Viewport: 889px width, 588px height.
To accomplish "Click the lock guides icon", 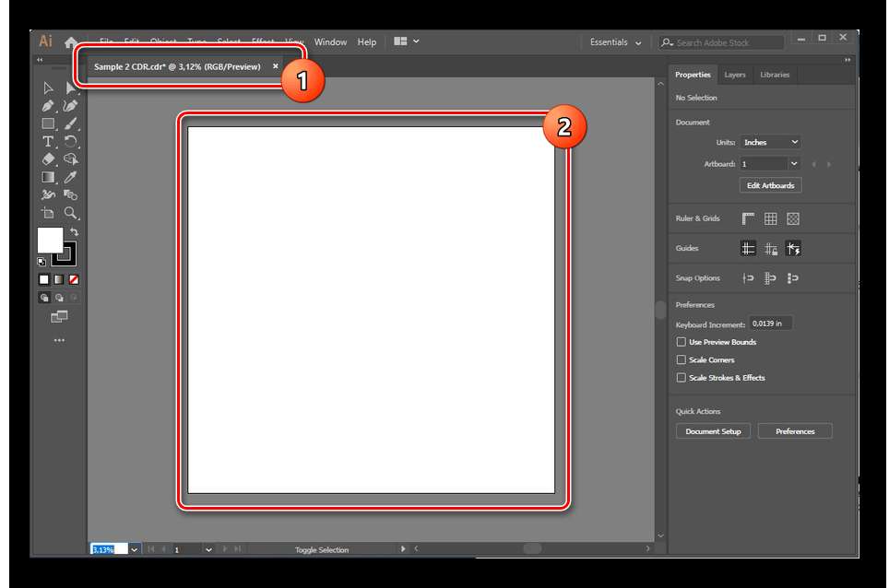I will pos(770,249).
